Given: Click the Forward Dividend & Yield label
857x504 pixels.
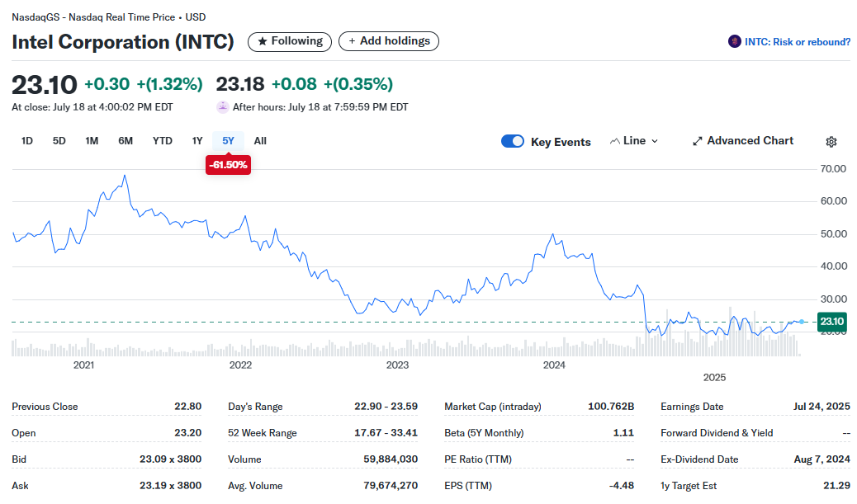Looking at the screenshot, I should click(x=717, y=433).
